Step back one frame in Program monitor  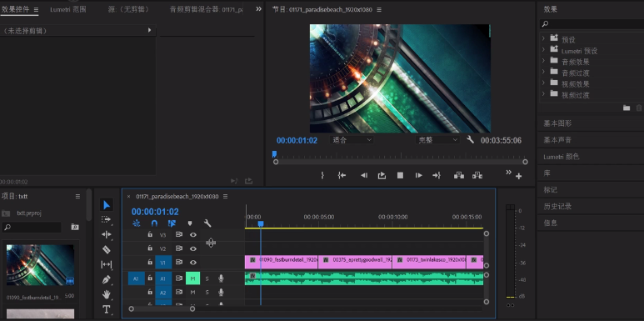coord(364,175)
